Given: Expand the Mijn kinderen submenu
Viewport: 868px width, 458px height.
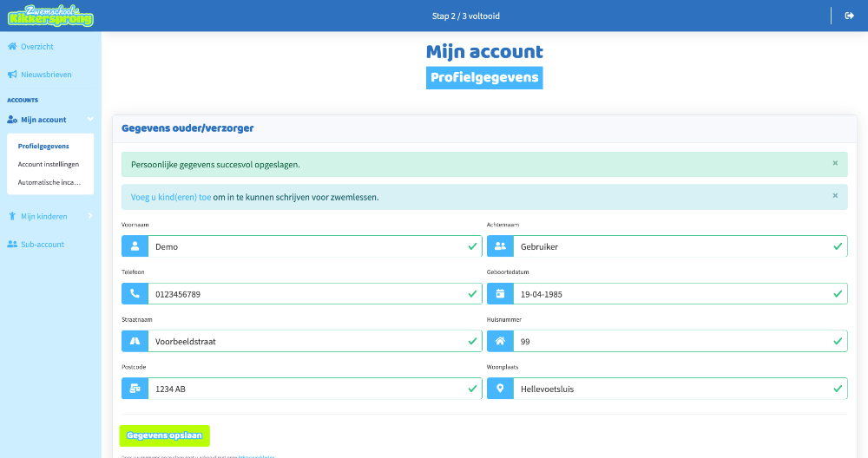Looking at the screenshot, I should tap(89, 216).
